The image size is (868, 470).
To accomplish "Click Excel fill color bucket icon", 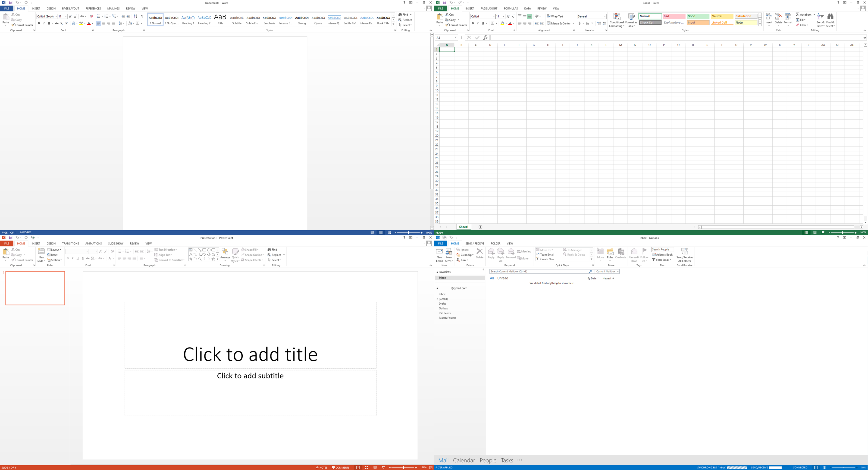I will click(x=502, y=24).
